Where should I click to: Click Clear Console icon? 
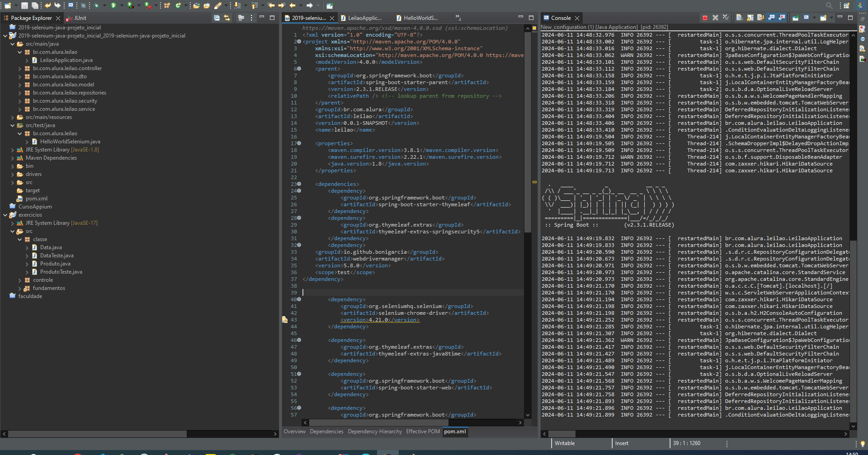coord(740,18)
